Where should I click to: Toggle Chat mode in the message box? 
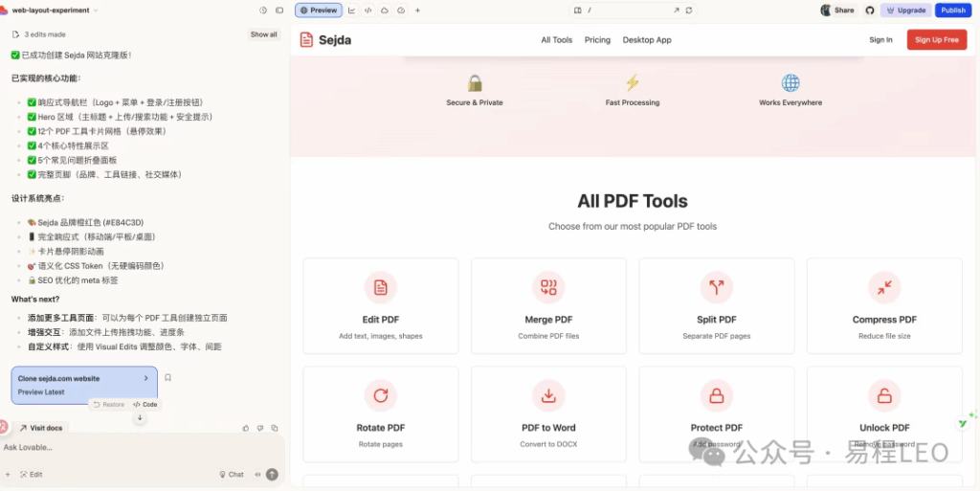tap(232, 474)
